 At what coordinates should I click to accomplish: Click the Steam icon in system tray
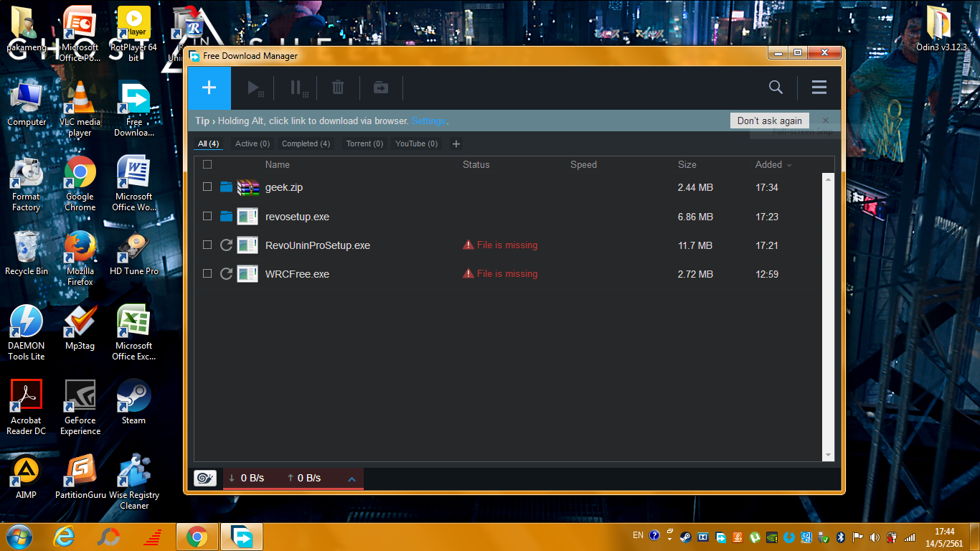(687, 537)
